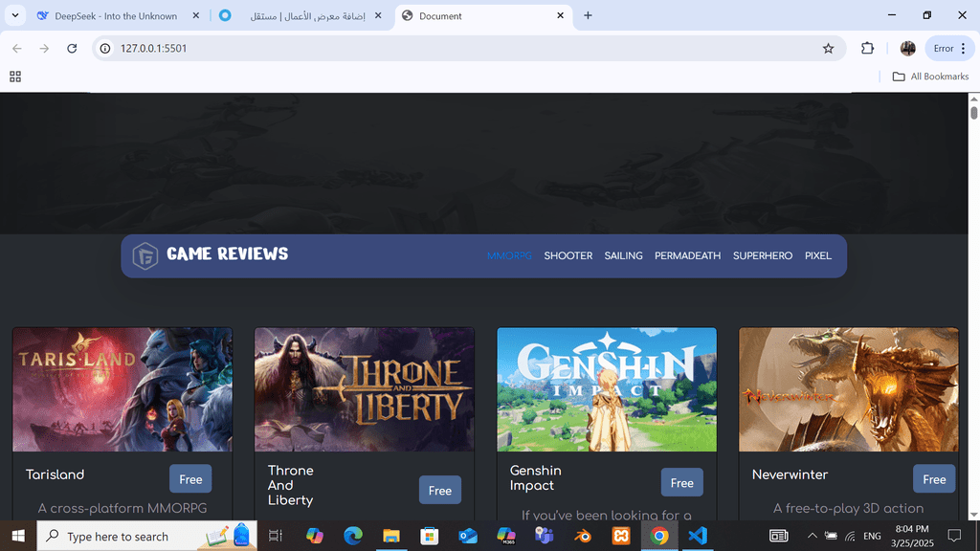Click the Free badge on Tarisland
The image size is (980, 551).
click(x=190, y=479)
